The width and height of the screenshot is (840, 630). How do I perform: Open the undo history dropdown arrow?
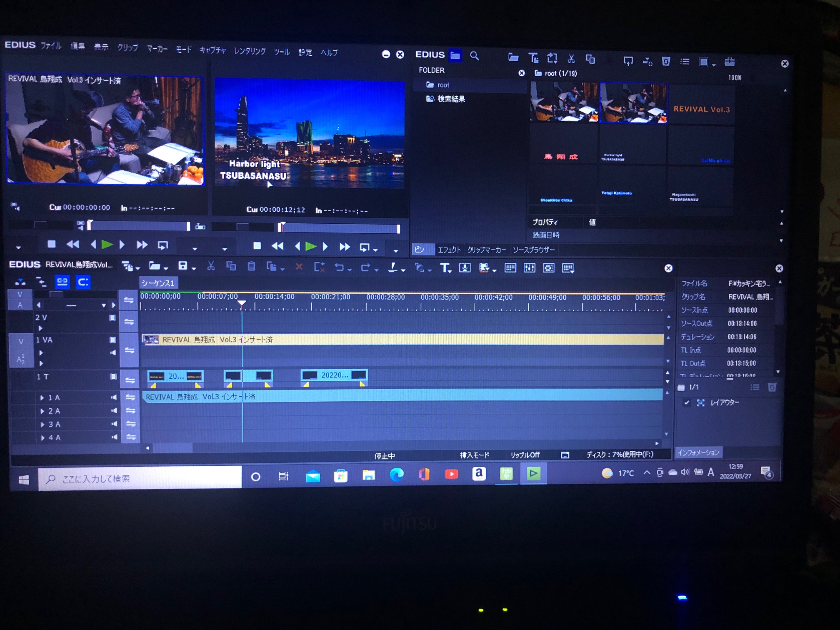click(x=349, y=270)
